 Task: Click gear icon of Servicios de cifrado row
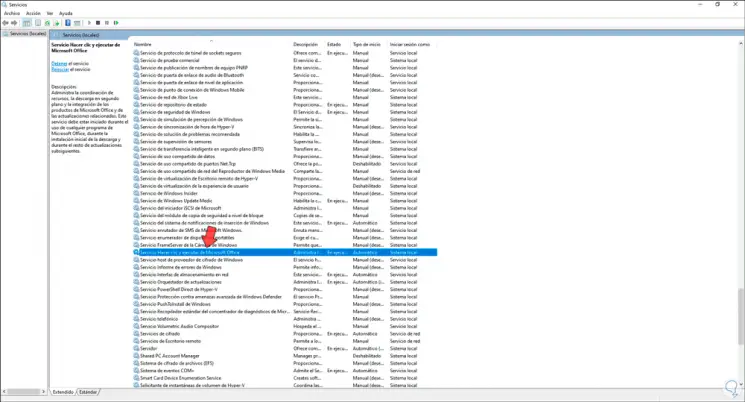point(136,334)
